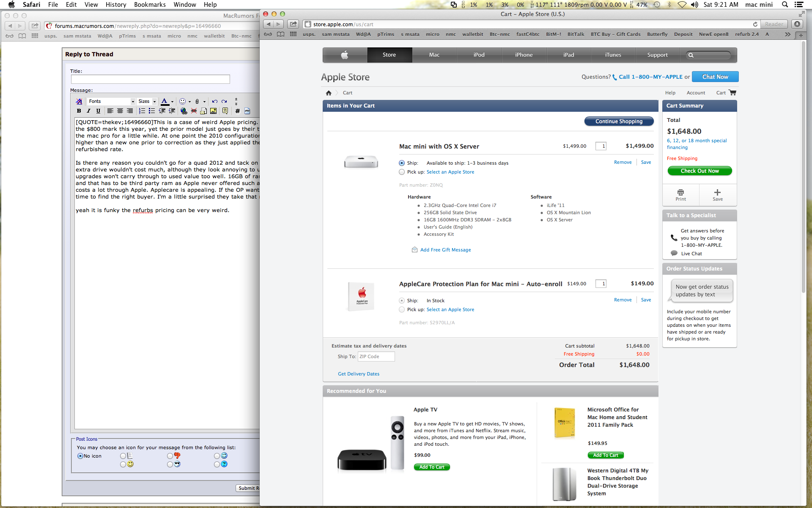This screenshot has width=812, height=508.
Task: Click the undo arrow in editor
Action: [x=214, y=102]
